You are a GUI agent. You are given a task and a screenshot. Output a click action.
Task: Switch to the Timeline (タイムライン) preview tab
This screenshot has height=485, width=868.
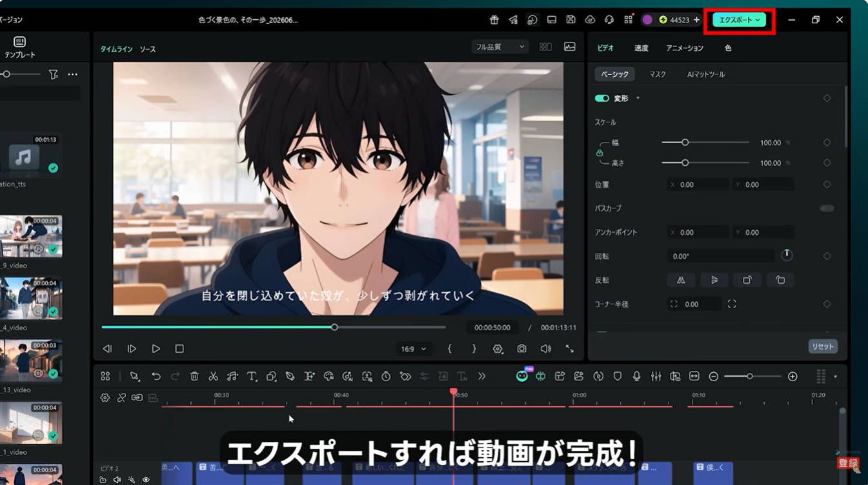116,49
